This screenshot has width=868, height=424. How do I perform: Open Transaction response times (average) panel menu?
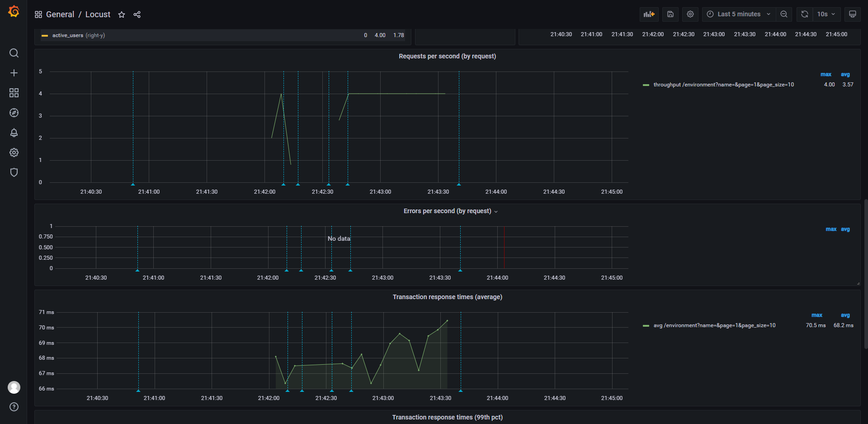(448, 297)
